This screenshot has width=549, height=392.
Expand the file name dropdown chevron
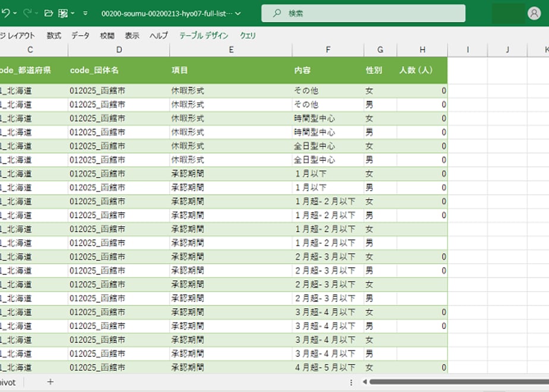238,14
